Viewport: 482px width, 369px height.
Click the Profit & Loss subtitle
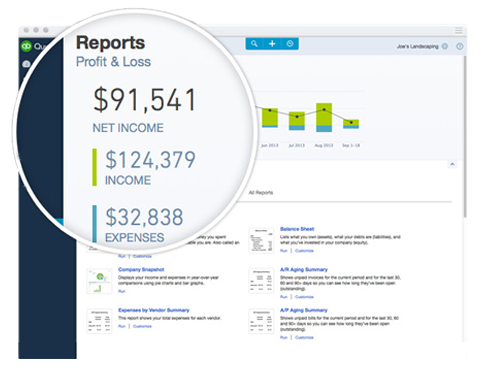pos(113,62)
